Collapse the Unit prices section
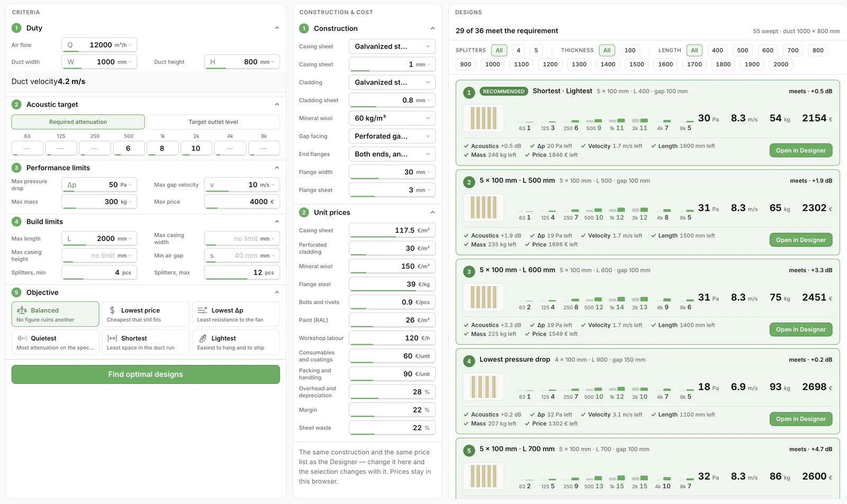The height and width of the screenshot is (504, 847). pos(432,213)
